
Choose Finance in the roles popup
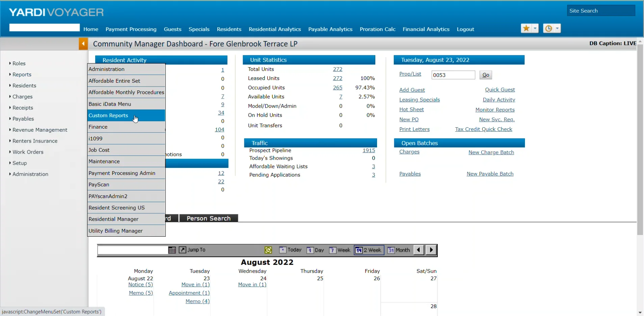point(126,127)
